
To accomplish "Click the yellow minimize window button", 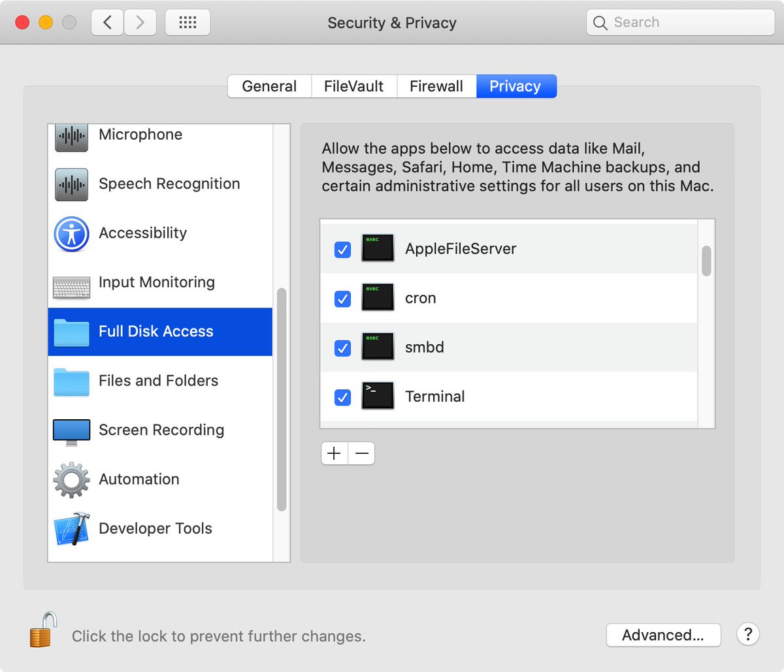I will tap(46, 23).
